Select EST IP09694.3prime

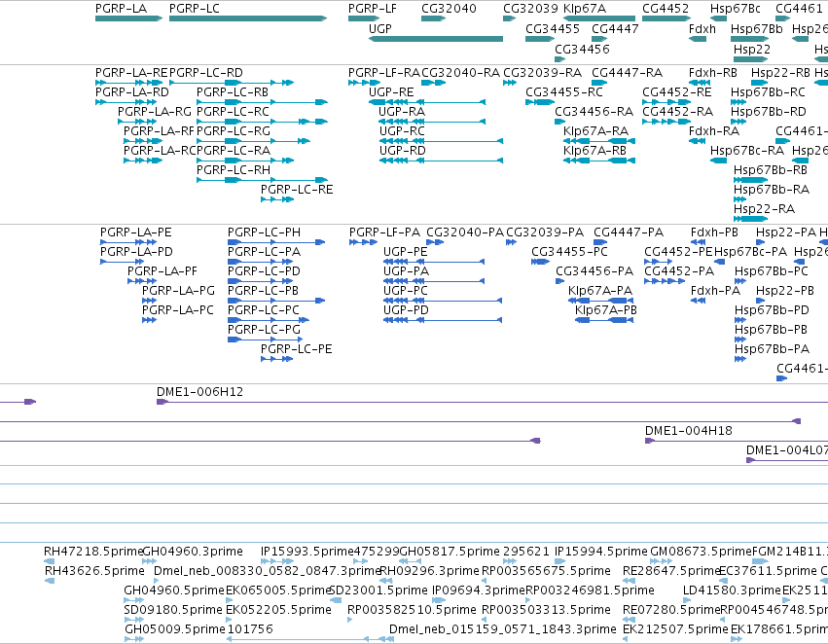(479, 590)
